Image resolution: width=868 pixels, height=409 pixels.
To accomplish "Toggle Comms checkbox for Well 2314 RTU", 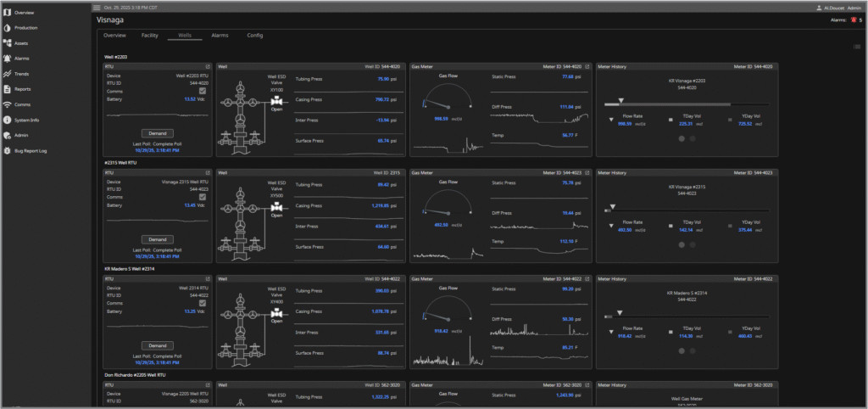I will (x=202, y=303).
